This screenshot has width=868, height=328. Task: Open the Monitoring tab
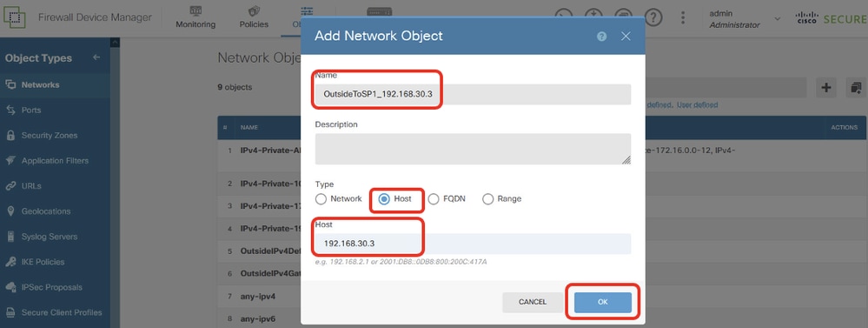point(195,17)
